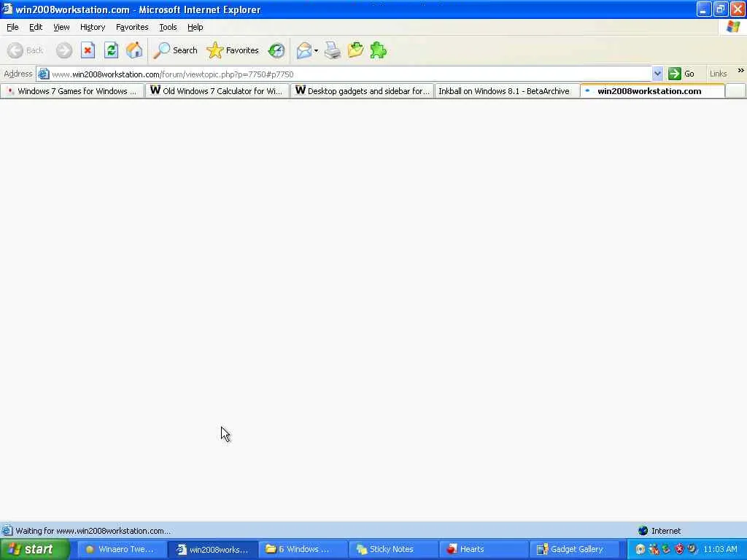Restore down the Internet Explorer window
This screenshot has height=560, width=747.
pos(721,9)
